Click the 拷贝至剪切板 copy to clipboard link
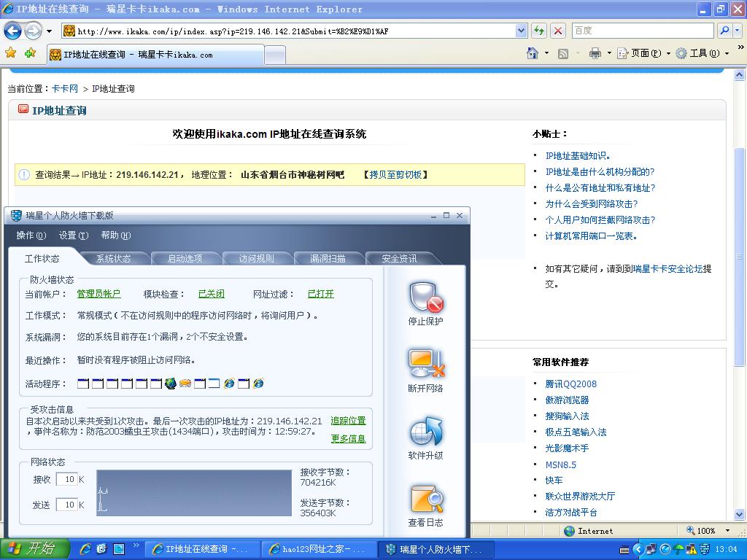This screenshot has width=747, height=560. click(395, 175)
